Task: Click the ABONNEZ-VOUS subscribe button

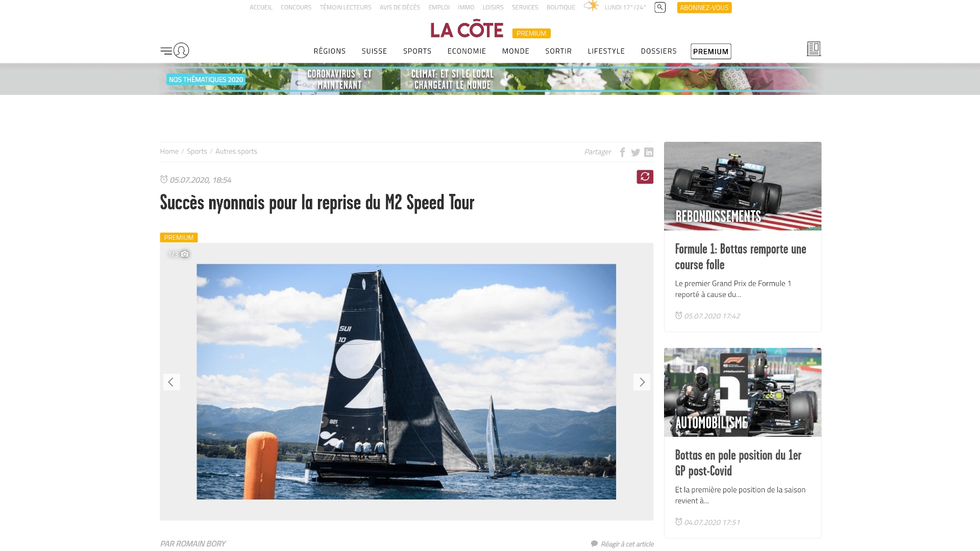Action: click(704, 8)
